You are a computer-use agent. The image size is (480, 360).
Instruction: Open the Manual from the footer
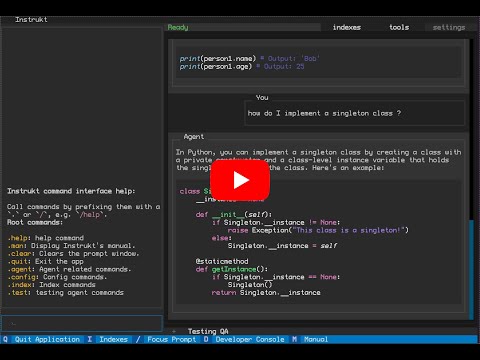point(316,339)
